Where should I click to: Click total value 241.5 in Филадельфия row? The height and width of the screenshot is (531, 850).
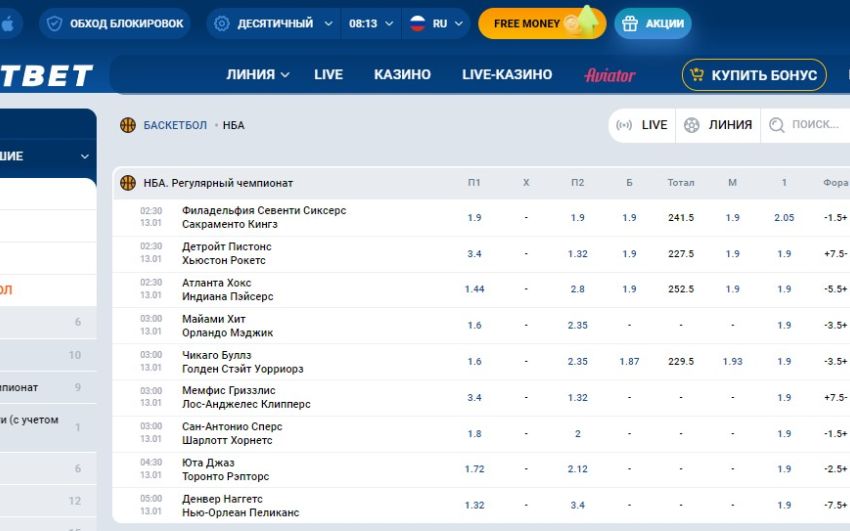[x=681, y=218]
